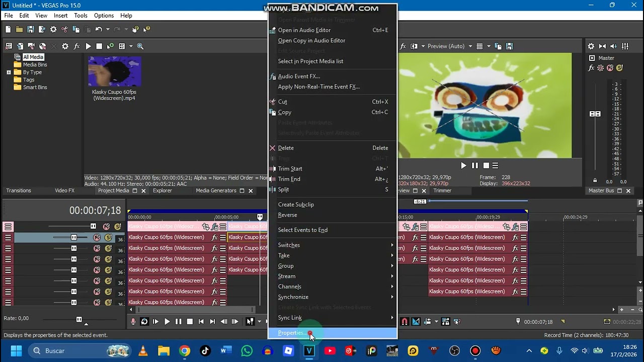
Task: Open overlays grid dropdown arrow in preview
Action: tap(488, 46)
